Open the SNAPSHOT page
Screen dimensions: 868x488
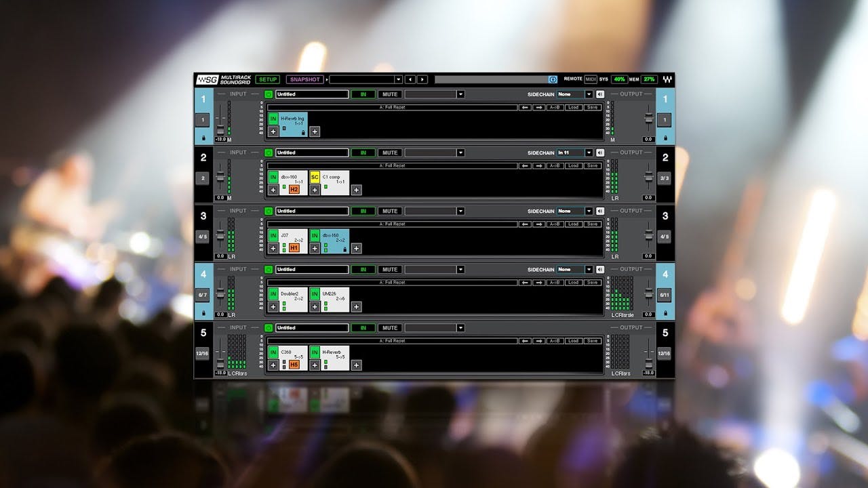[305, 79]
